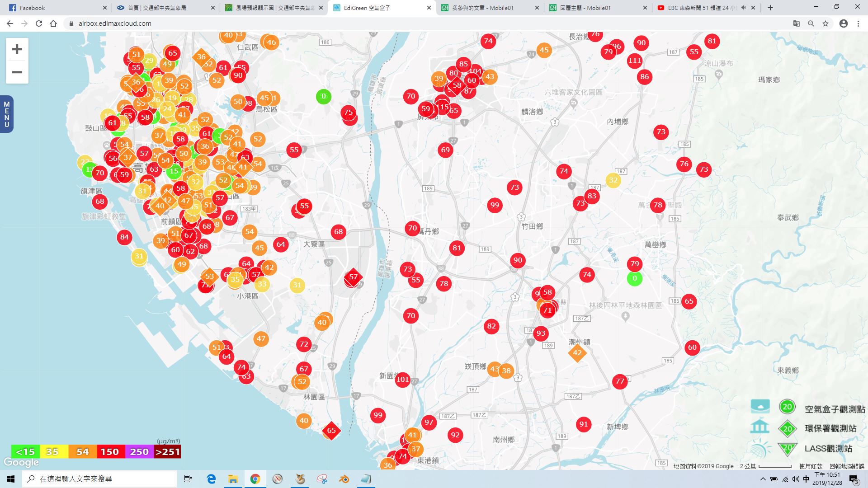
Task: Zoom out the map with minus button
Action: [17, 72]
